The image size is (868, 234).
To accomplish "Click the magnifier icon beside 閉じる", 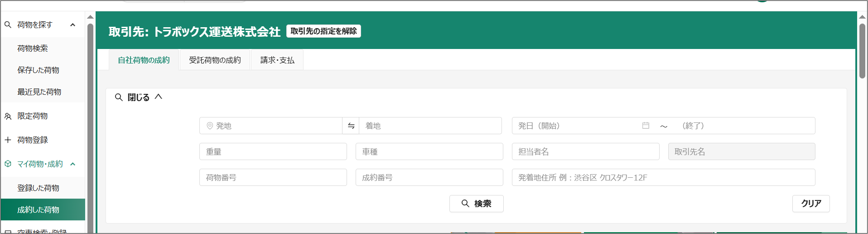I will coord(119,97).
